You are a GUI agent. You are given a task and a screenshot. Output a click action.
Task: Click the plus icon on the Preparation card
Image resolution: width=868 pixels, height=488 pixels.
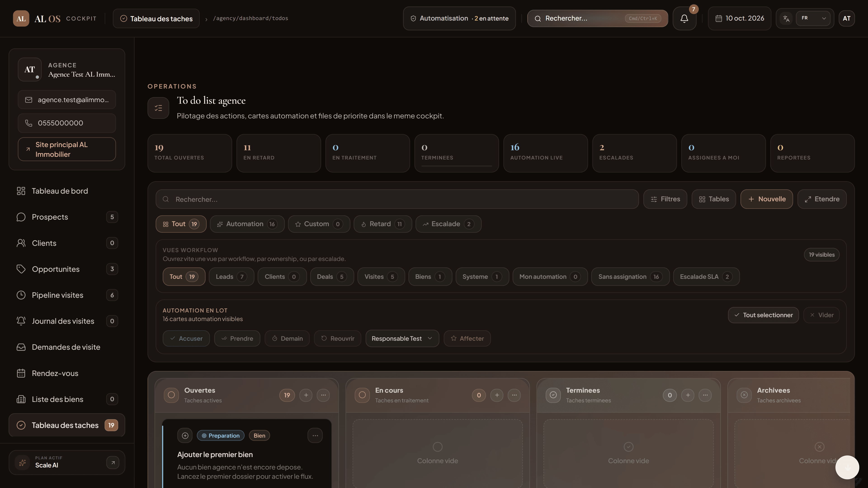[x=185, y=435]
